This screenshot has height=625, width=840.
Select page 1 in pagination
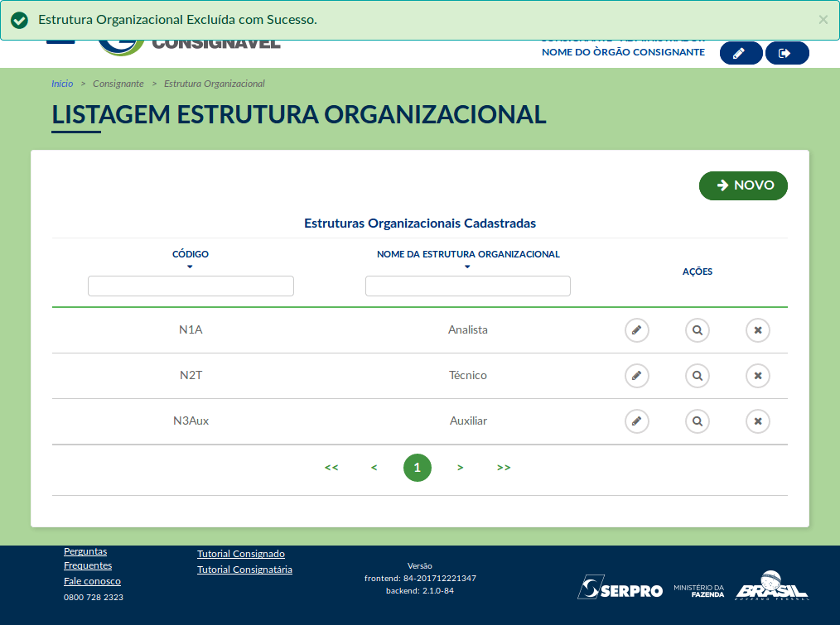click(418, 468)
